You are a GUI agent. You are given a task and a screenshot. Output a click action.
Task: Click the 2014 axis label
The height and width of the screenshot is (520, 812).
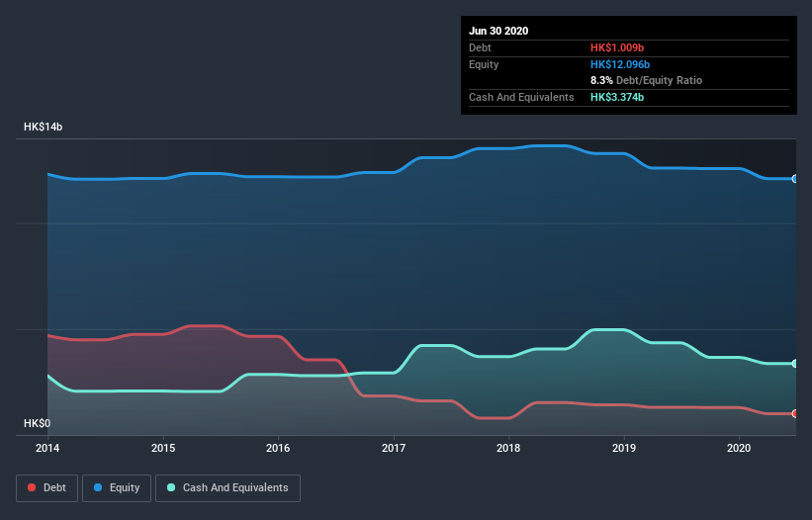click(x=47, y=448)
